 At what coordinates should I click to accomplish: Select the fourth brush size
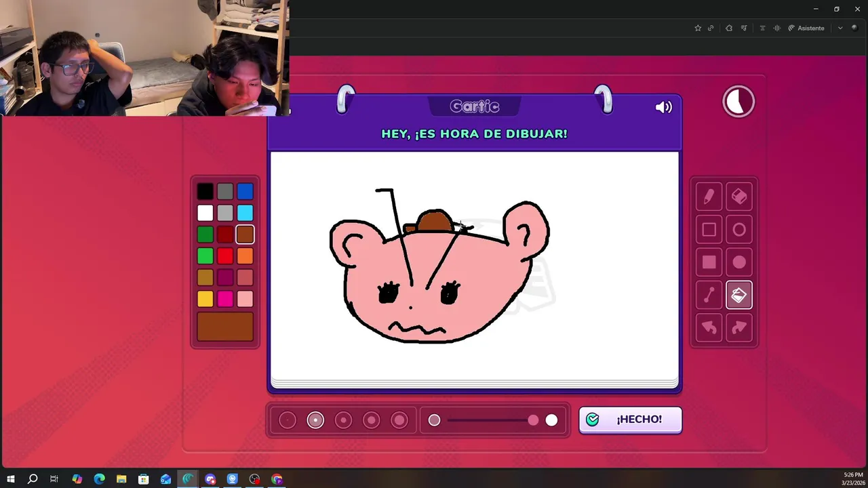tap(371, 420)
